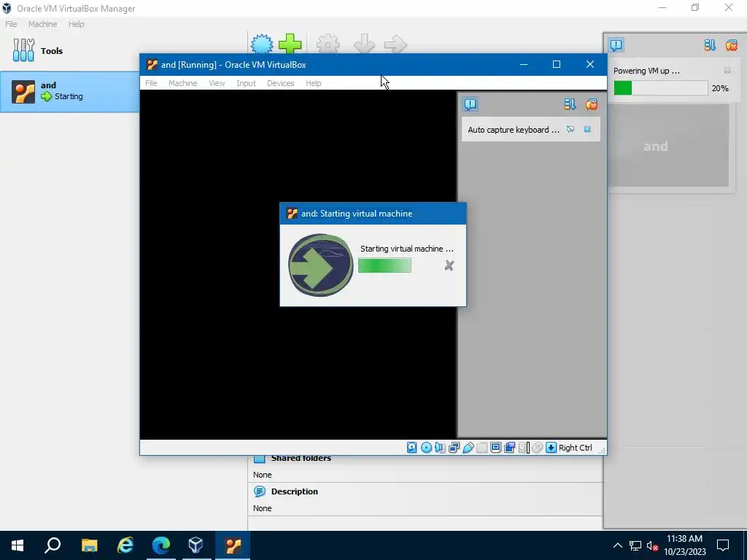Viewport: 747px width, 560px height.
Task: Click the audio indicator in VM status bar
Action: [440, 448]
